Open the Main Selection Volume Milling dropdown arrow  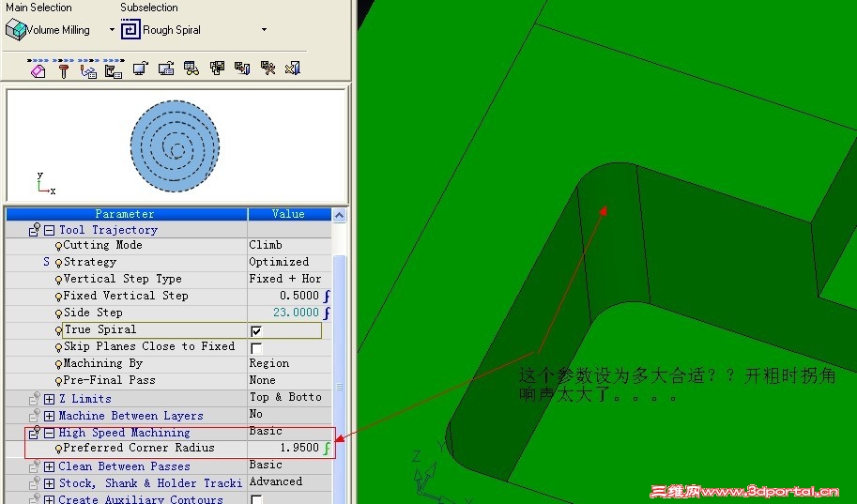(x=112, y=29)
